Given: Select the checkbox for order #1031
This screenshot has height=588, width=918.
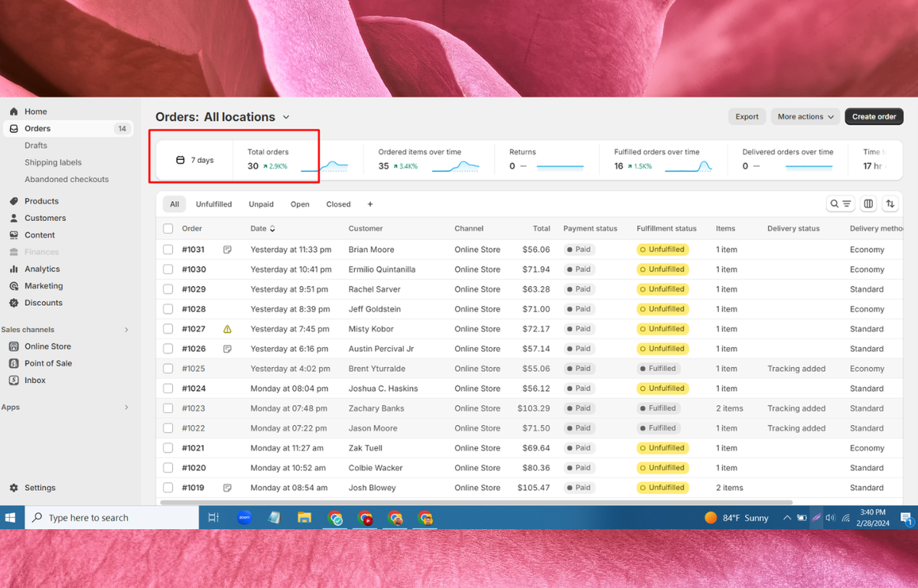Looking at the screenshot, I should tap(168, 249).
